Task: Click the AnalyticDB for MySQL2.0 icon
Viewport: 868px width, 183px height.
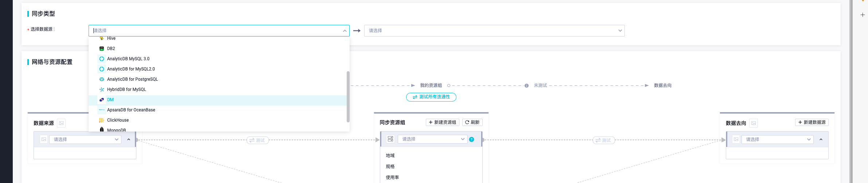Action: click(102, 69)
